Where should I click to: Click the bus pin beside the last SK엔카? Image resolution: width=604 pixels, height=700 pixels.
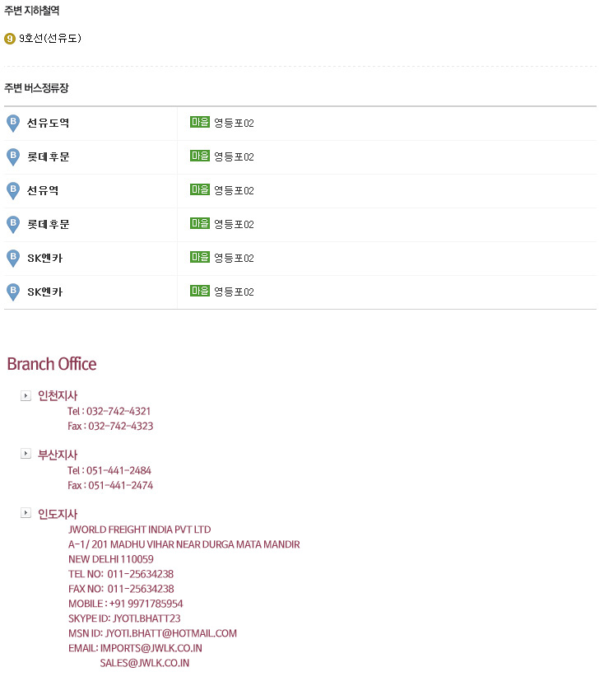tap(13, 292)
